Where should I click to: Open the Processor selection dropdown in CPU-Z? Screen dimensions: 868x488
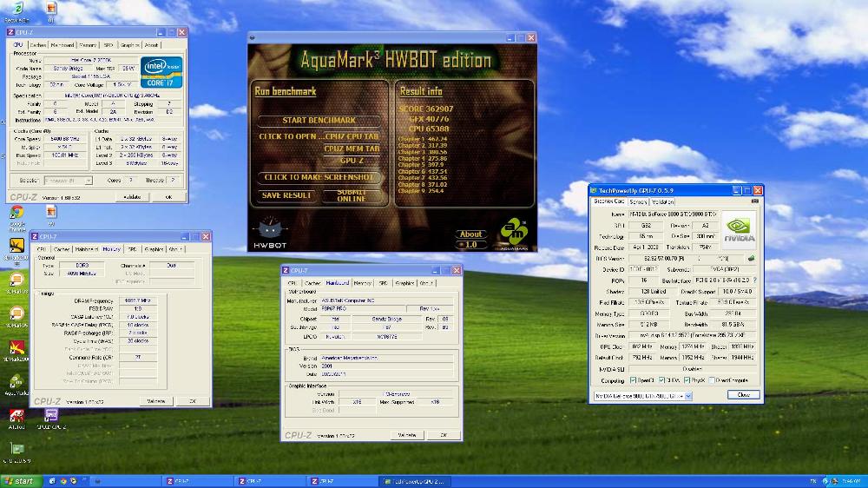pyautogui.click(x=88, y=181)
